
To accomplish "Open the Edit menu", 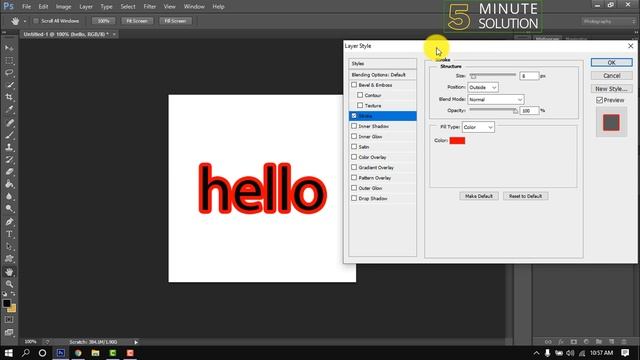I will [x=43, y=7].
